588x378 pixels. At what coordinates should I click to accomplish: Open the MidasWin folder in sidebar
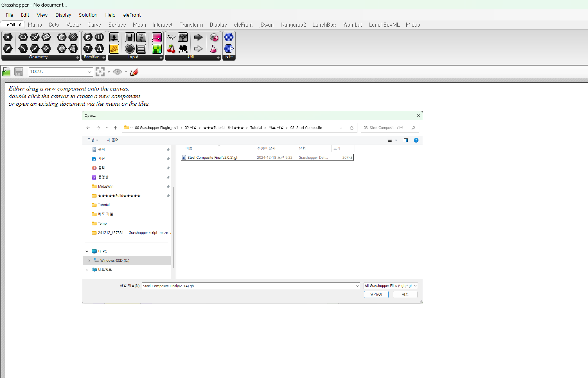click(x=105, y=187)
